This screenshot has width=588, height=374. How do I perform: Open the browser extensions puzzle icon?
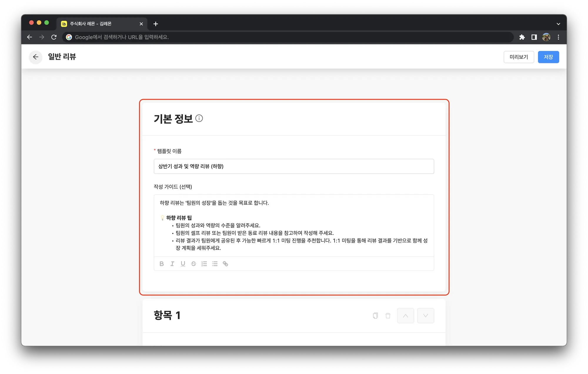pos(522,37)
